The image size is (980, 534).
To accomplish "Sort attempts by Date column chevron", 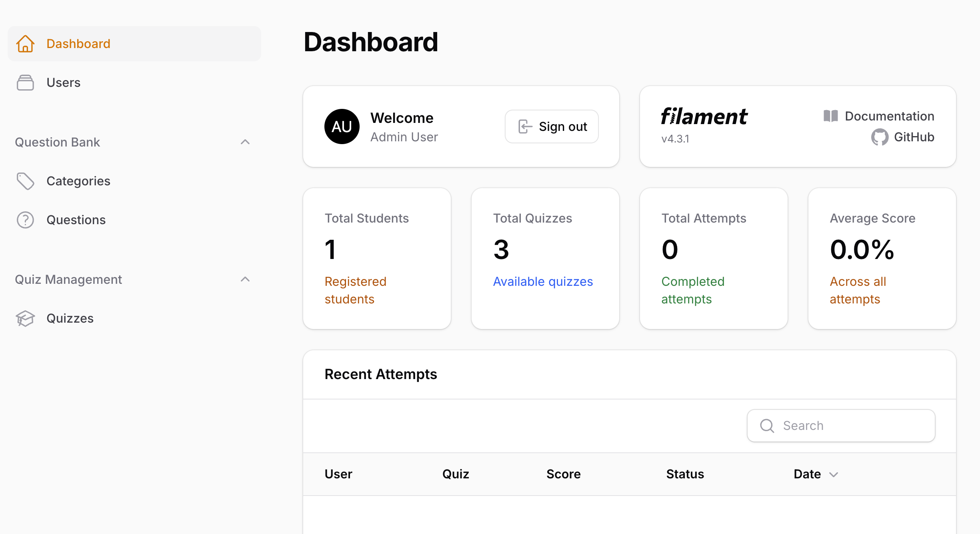I will [834, 474].
